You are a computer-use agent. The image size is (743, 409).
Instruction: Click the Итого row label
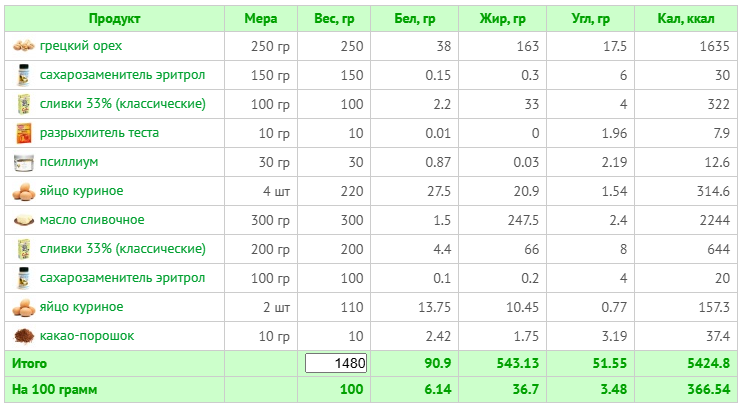pyautogui.click(x=29, y=364)
